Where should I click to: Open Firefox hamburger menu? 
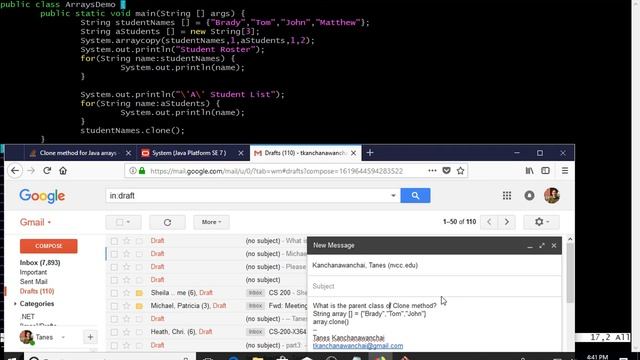point(565,171)
